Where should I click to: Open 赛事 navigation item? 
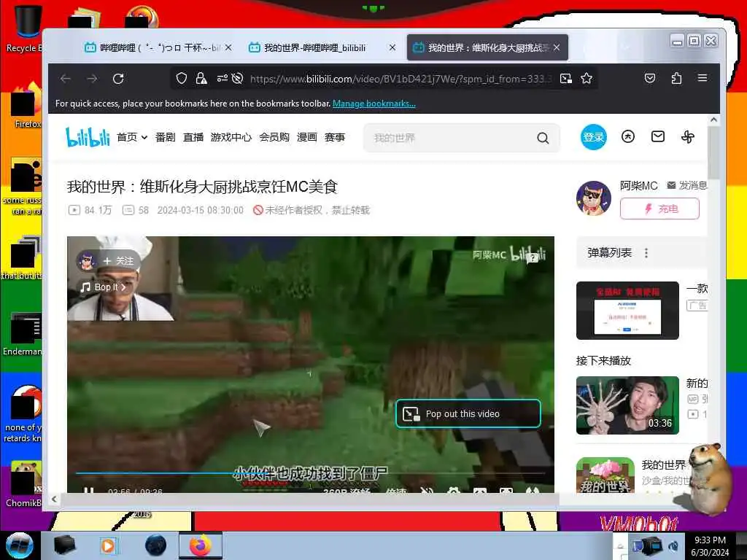334,138
